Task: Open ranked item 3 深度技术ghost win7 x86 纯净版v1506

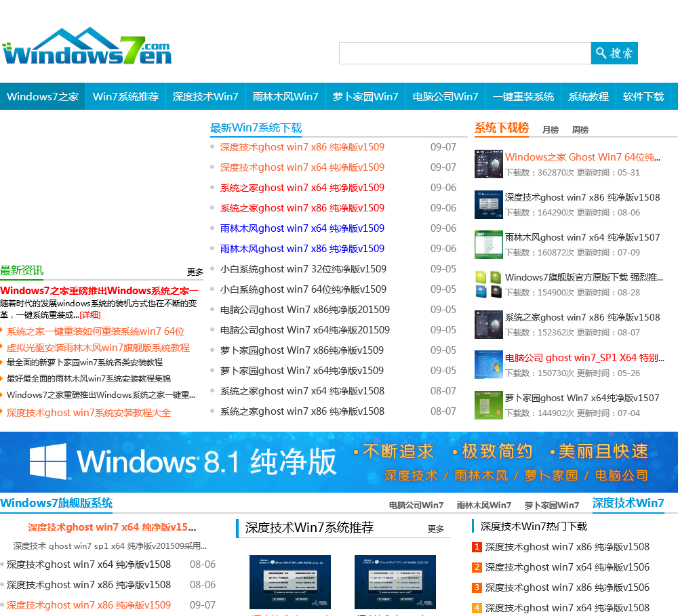Action: point(567,588)
